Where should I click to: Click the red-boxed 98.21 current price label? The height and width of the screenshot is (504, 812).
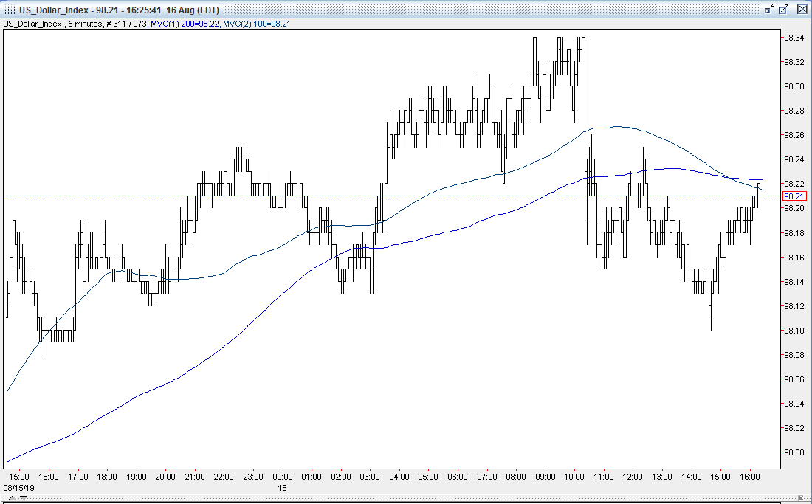pos(794,196)
